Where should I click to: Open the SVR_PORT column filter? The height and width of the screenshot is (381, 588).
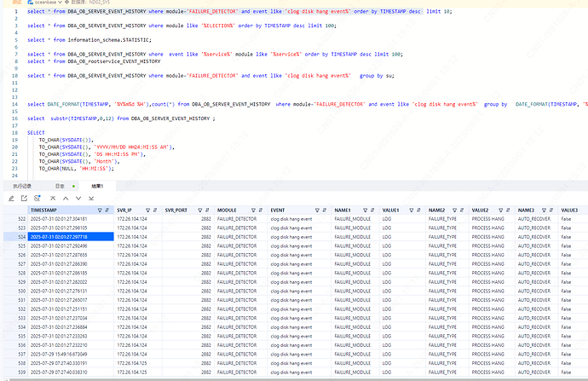pos(200,211)
